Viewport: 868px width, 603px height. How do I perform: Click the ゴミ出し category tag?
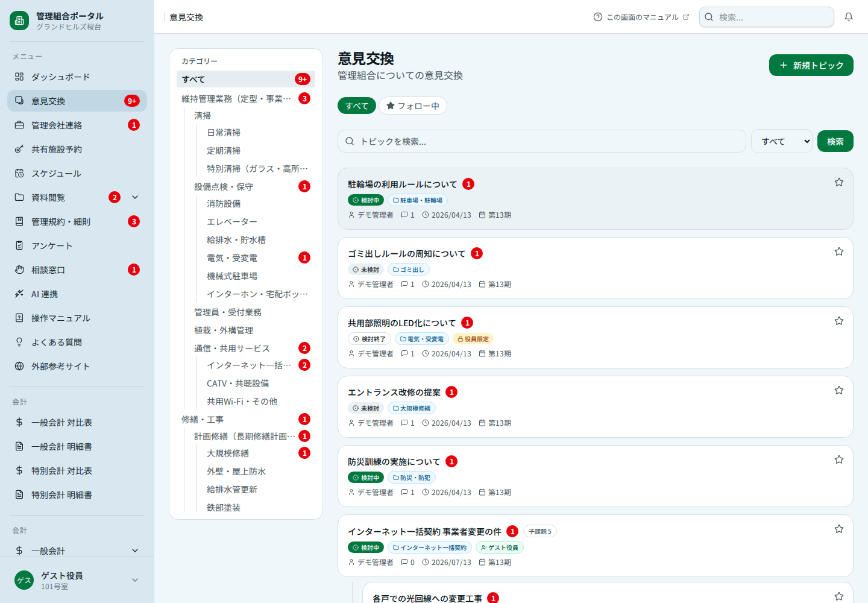409,270
